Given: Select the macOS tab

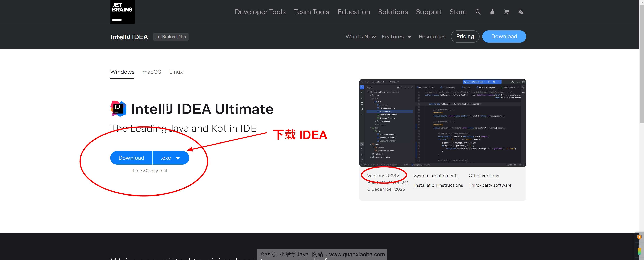Looking at the screenshot, I should [152, 72].
